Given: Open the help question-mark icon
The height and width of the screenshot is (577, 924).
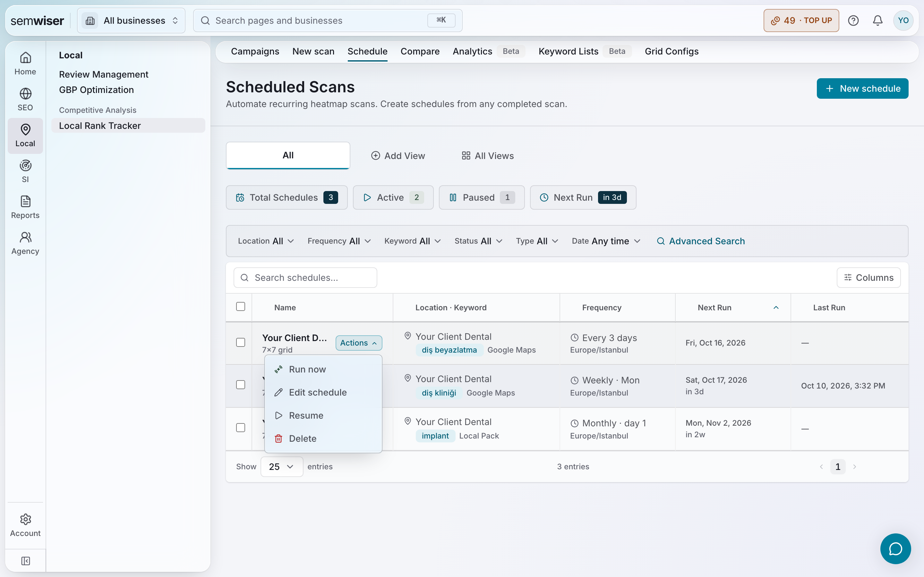Looking at the screenshot, I should click(x=853, y=21).
